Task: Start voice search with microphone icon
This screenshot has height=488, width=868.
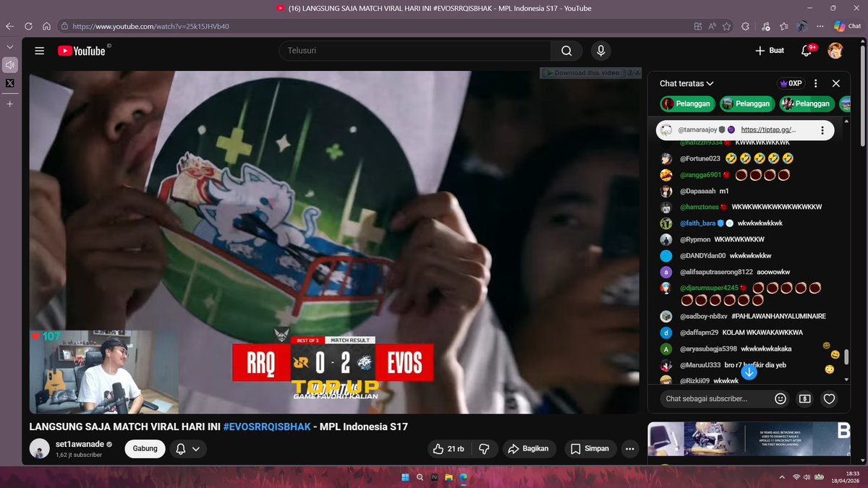Action: [600, 51]
